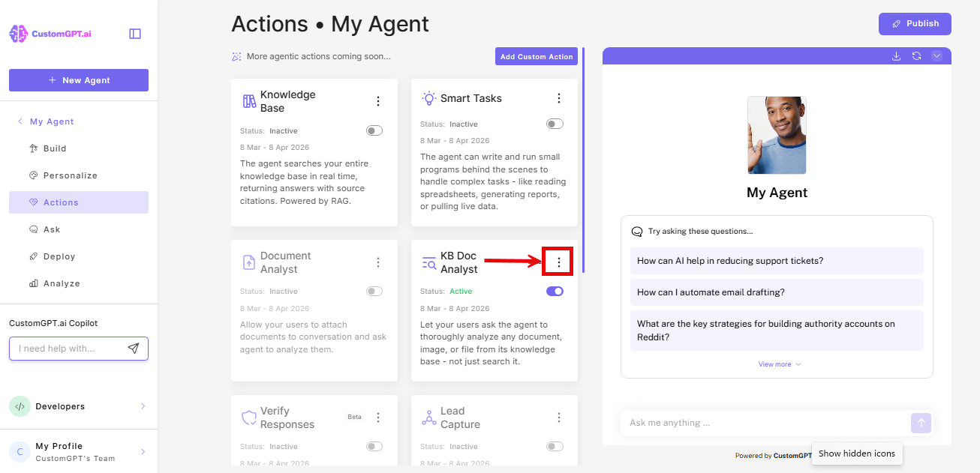Enable the Knowledge Base toggle
The image size is (980, 473).
coord(374,130)
